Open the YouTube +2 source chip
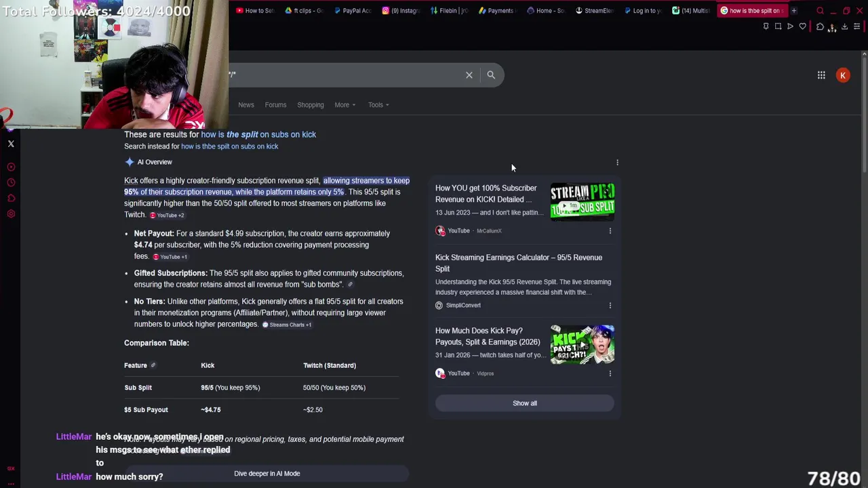Image resolution: width=868 pixels, height=488 pixels. pos(167,216)
